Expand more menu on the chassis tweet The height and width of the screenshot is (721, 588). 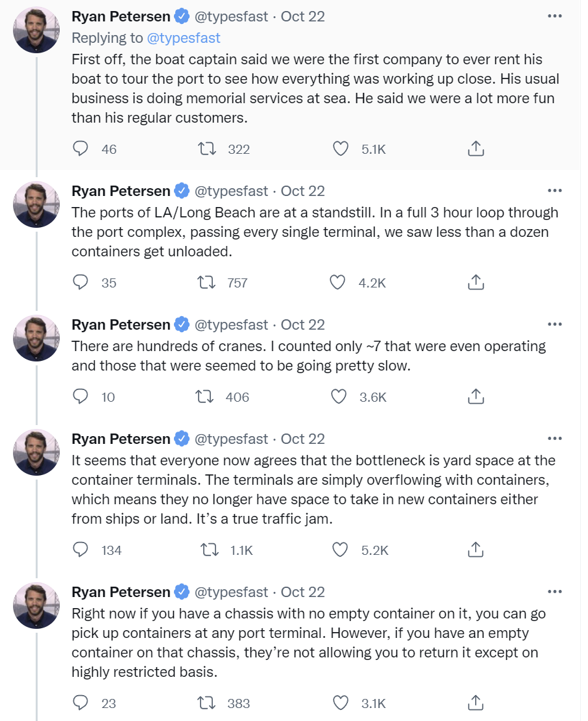(x=554, y=592)
